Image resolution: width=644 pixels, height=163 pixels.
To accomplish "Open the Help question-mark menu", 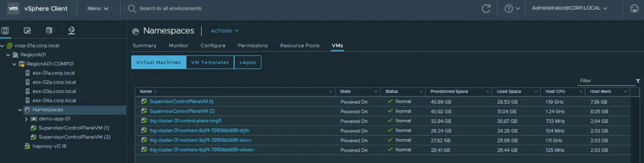I will tap(512, 8).
